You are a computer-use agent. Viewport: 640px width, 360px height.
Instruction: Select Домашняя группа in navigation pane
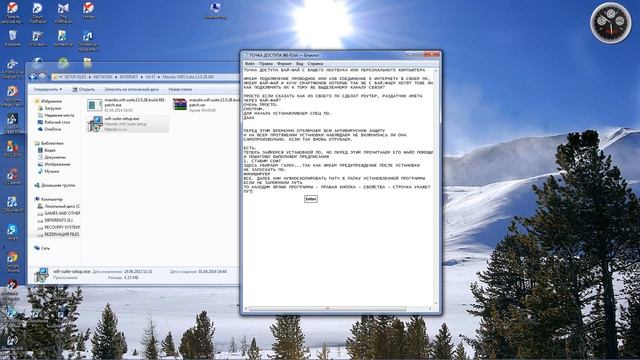pos(55,185)
